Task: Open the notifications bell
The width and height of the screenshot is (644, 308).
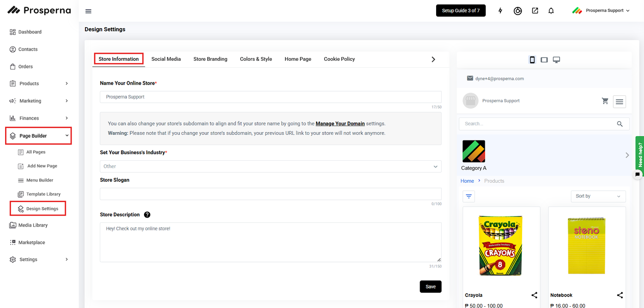Action: 551,11
